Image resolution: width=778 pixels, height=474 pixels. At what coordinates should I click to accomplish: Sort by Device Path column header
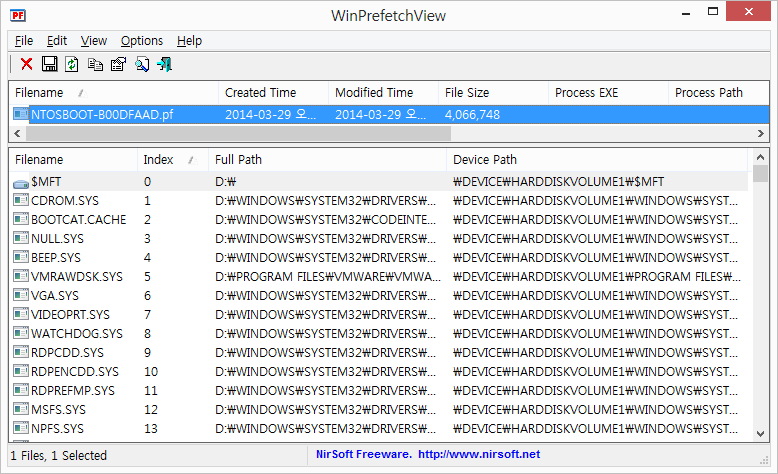(x=597, y=160)
